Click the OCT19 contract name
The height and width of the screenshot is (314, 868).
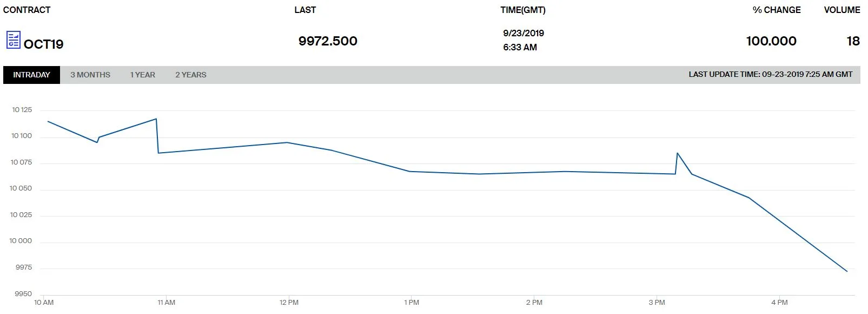[x=43, y=44]
